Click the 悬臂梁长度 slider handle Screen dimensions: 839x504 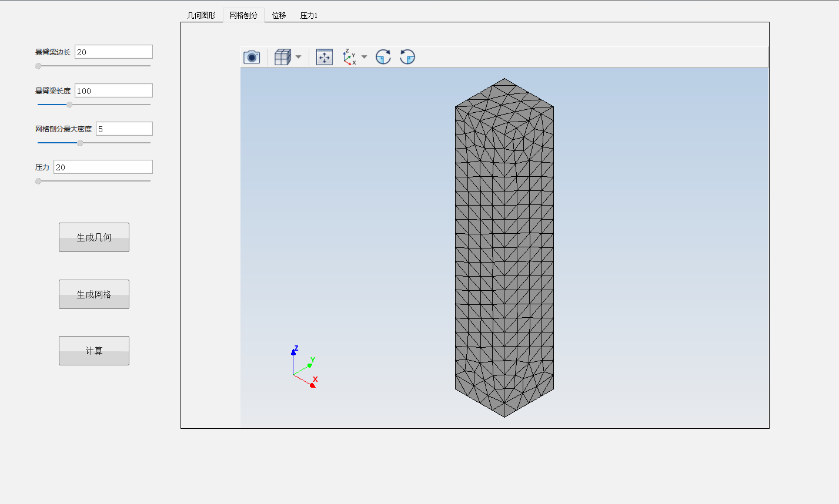[x=69, y=105]
